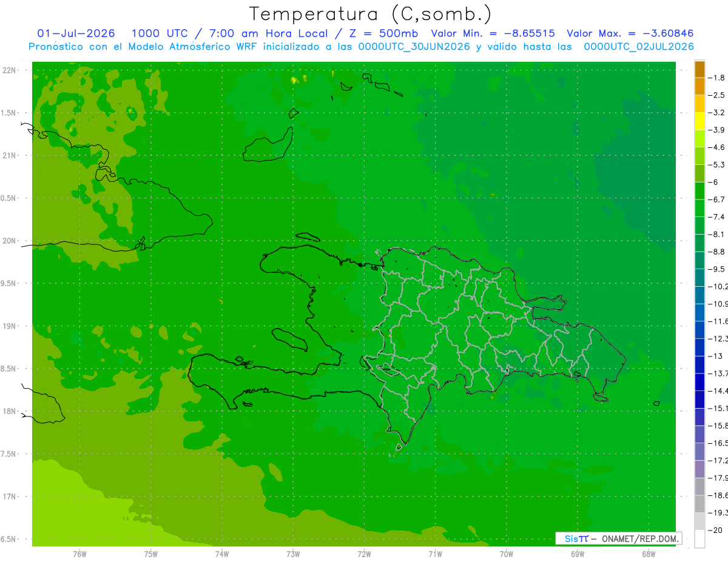Select the date "01-Jul-2026" in the header
The image size is (728, 562).
pyautogui.click(x=76, y=33)
